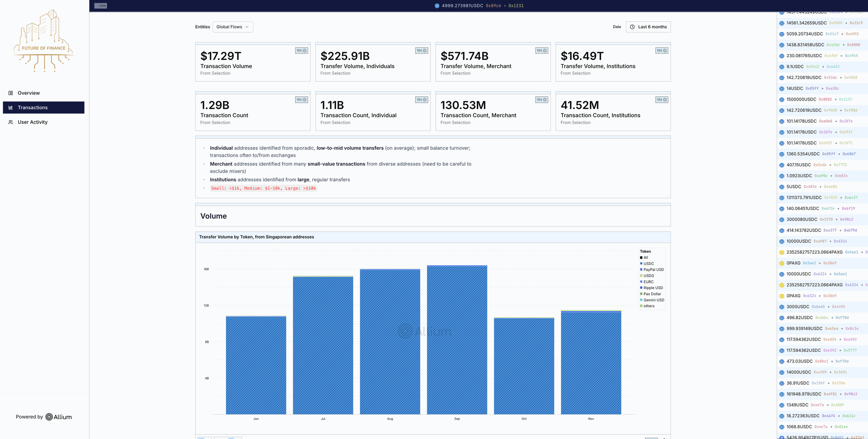Click the 19d badge on Transfer Volume, Merchant card
Viewport: 868px width, 439px height.
point(542,51)
